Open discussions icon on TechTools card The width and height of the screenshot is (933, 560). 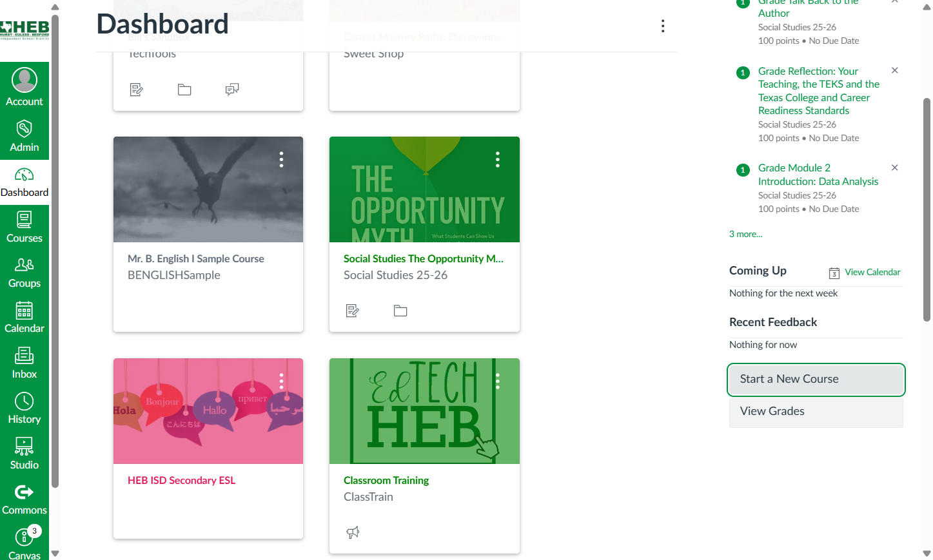(232, 90)
